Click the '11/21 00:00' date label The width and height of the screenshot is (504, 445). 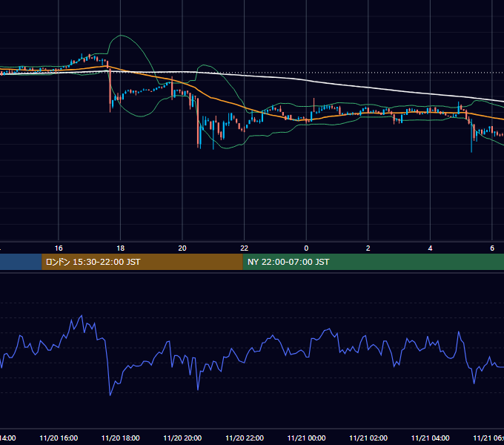(x=306, y=438)
